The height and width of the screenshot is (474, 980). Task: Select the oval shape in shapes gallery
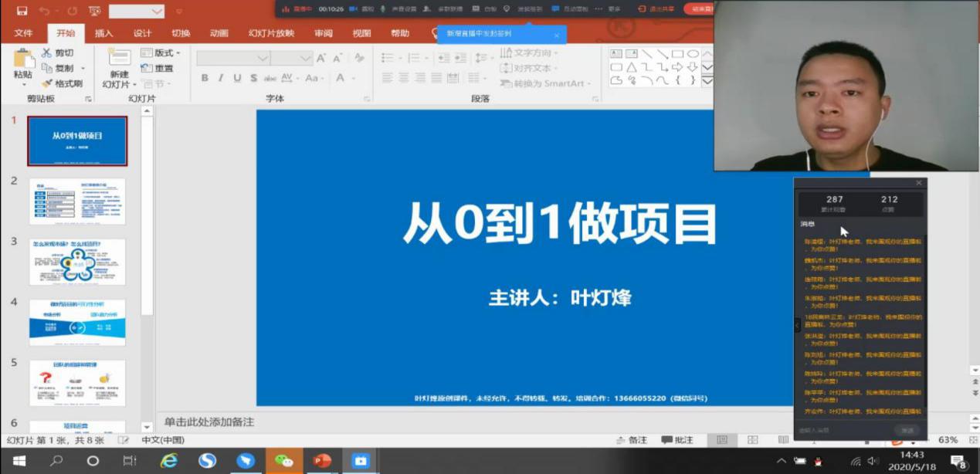pyautogui.click(x=693, y=53)
